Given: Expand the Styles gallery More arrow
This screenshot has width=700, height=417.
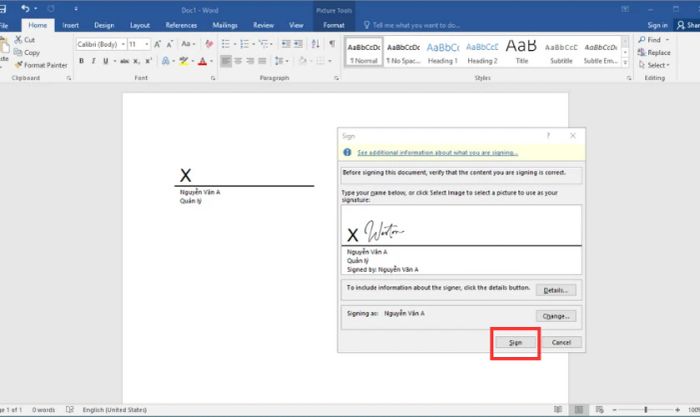Looking at the screenshot, I should tap(625, 63).
